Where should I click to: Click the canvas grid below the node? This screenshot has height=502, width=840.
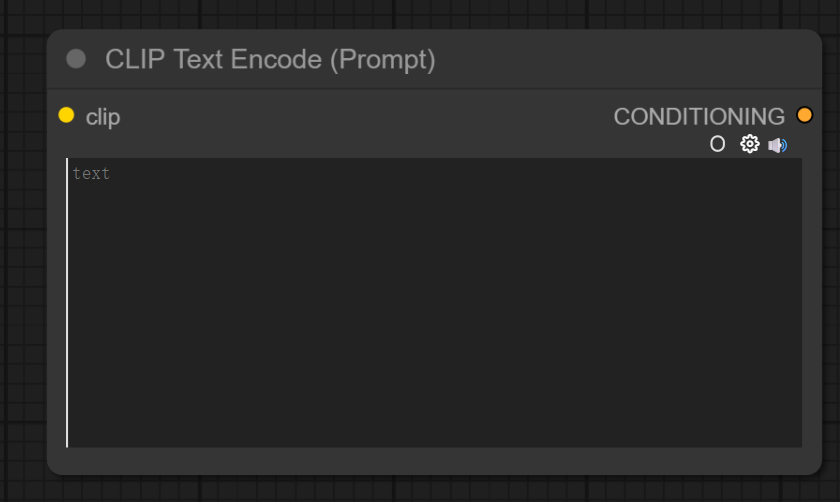click(420, 489)
